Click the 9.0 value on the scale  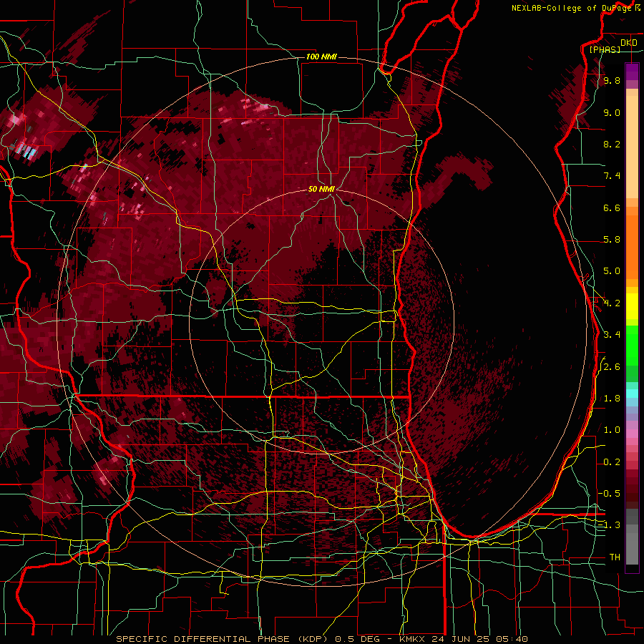click(x=612, y=112)
